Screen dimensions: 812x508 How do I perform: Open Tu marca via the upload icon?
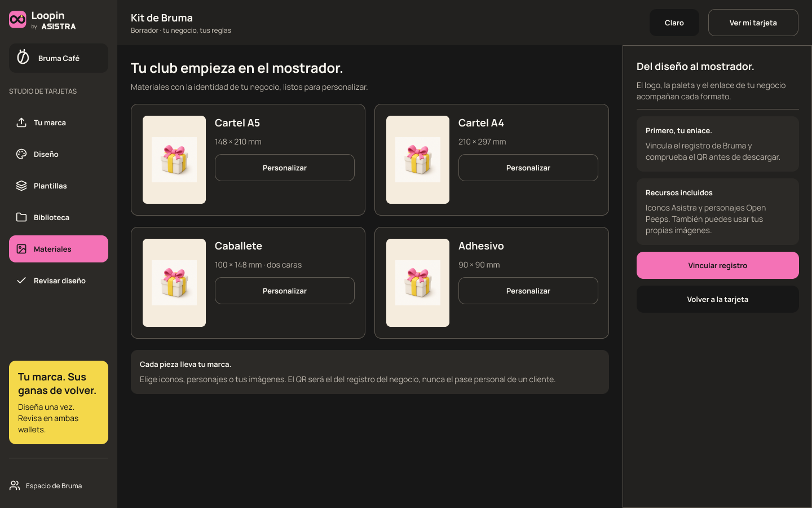(21, 122)
